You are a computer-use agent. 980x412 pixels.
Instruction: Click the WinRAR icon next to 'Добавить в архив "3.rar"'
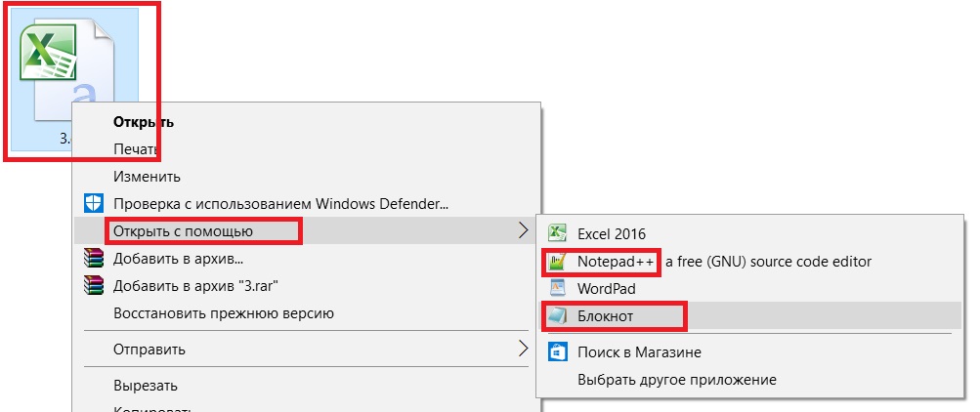(94, 286)
